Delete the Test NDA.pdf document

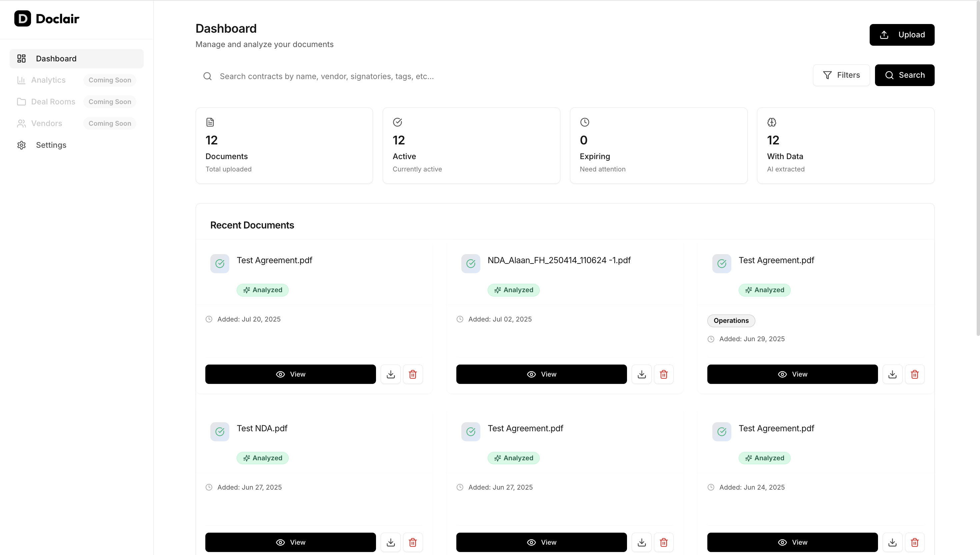412,542
